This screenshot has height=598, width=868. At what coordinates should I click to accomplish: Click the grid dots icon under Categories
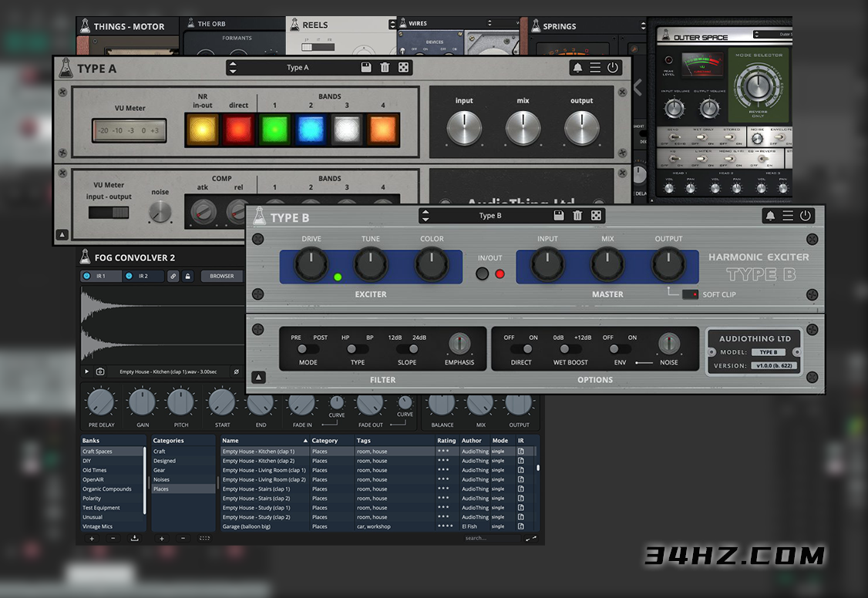pos(204,538)
